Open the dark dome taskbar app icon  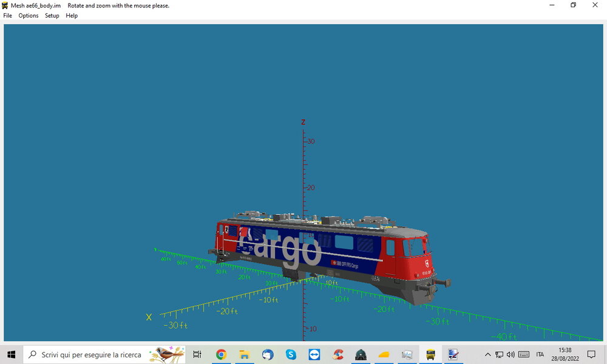[361, 354]
